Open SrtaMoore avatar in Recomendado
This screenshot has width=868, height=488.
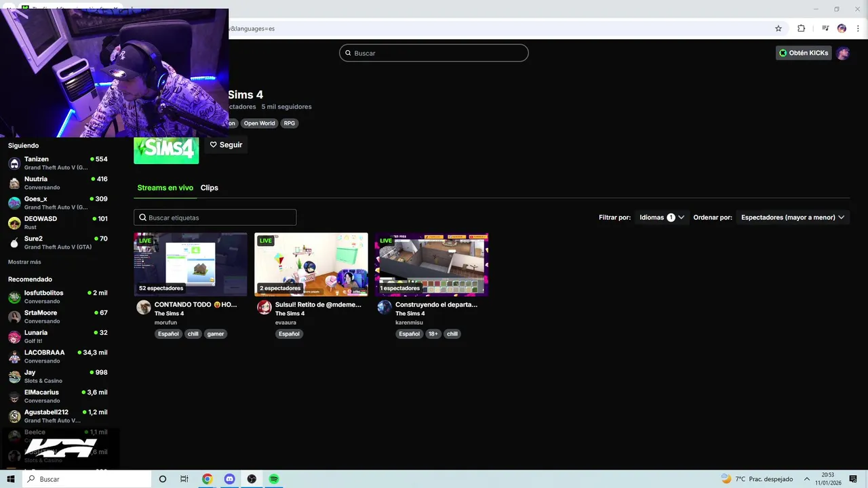(14, 317)
